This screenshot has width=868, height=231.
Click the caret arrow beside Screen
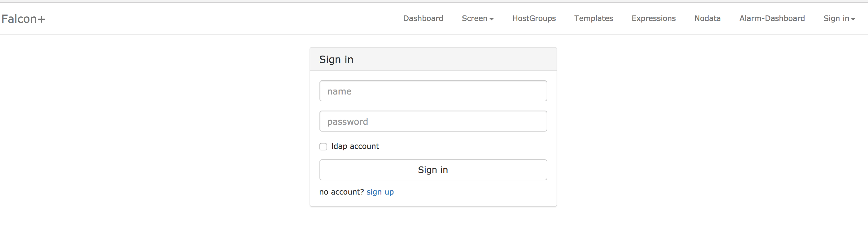[492, 19]
